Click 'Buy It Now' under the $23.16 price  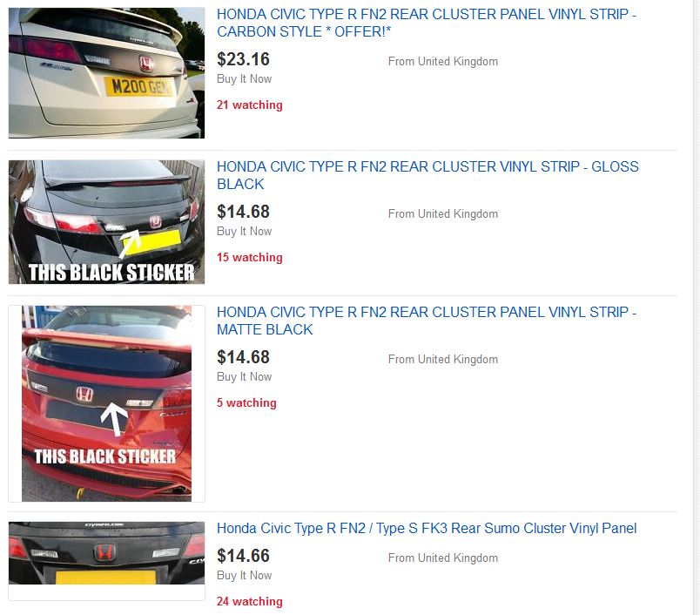pyautogui.click(x=244, y=79)
